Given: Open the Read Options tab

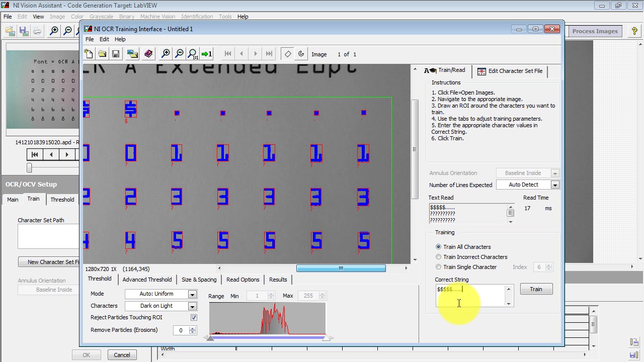Looking at the screenshot, I should pos(243,280).
